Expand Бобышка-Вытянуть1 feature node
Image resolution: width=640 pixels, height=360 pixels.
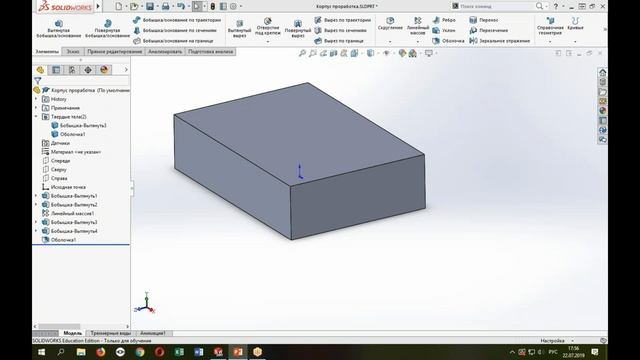click(36, 196)
